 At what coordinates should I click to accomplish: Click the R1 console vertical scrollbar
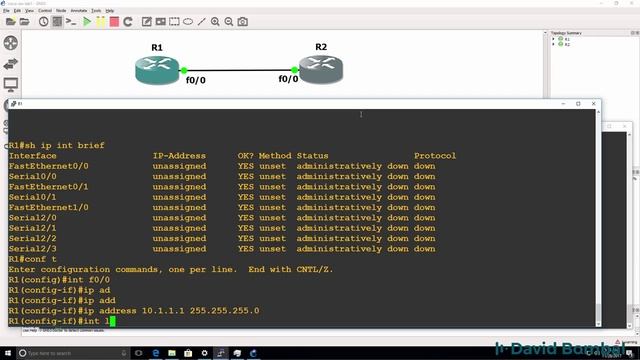point(598,218)
